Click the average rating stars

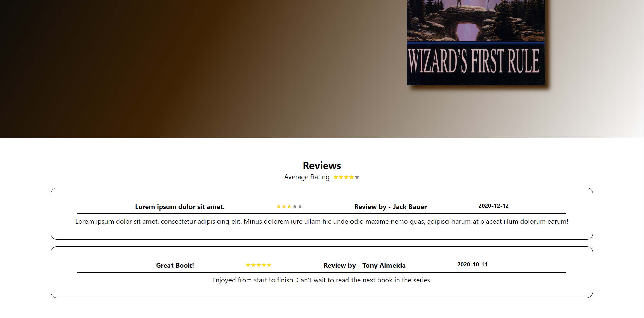(346, 177)
